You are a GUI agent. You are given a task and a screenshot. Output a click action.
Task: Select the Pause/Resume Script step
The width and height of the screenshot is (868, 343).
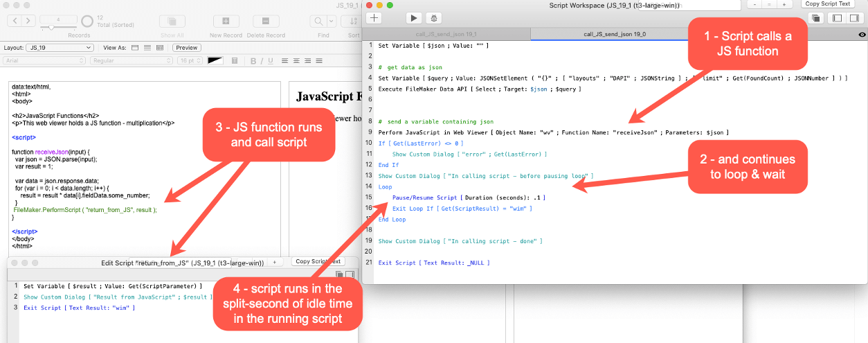tap(469, 197)
